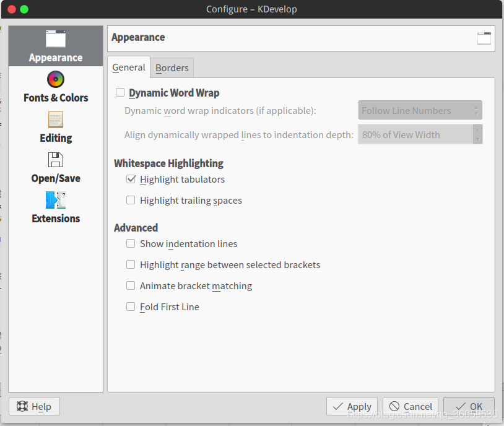This screenshot has width=504, height=426.
Task: Click the Open/Save label in sidebar
Action: coord(56,178)
